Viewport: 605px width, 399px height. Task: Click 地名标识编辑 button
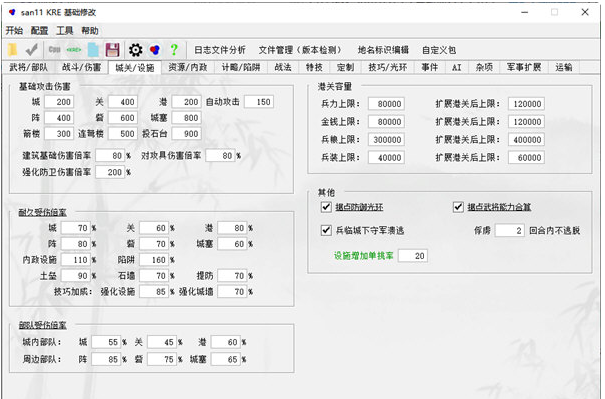tap(383, 50)
